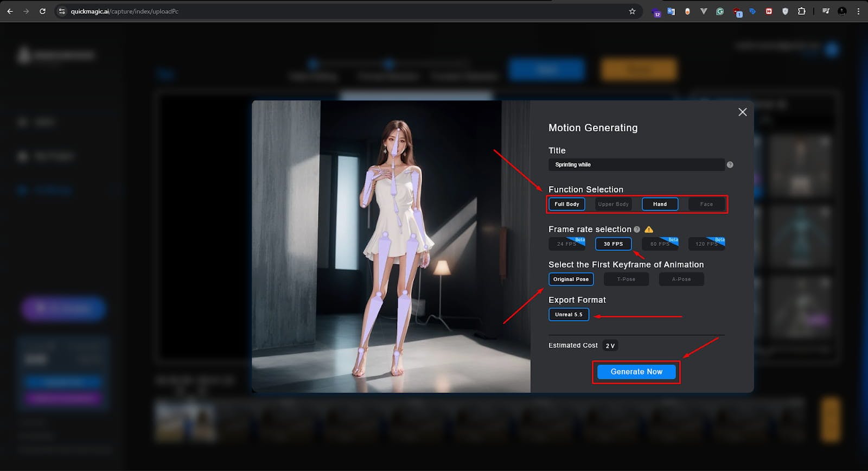Choose A-Pose as first keyframe
This screenshot has height=471, width=868.
(681, 279)
